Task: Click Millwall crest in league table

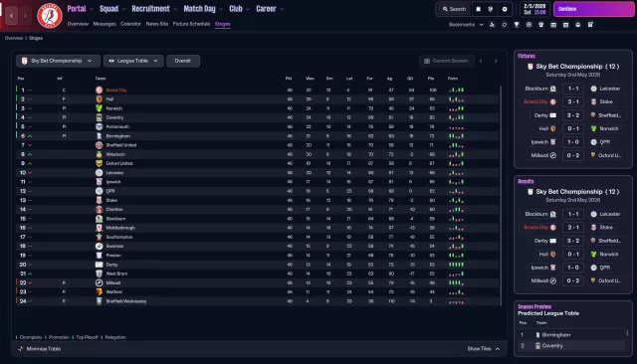Action: coord(99,282)
